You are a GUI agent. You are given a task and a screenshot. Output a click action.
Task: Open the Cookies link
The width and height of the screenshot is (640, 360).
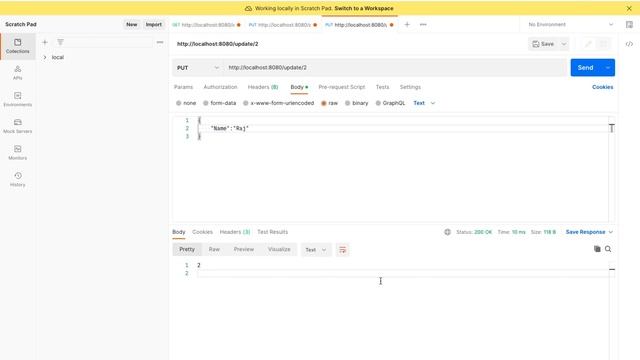tap(602, 87)
